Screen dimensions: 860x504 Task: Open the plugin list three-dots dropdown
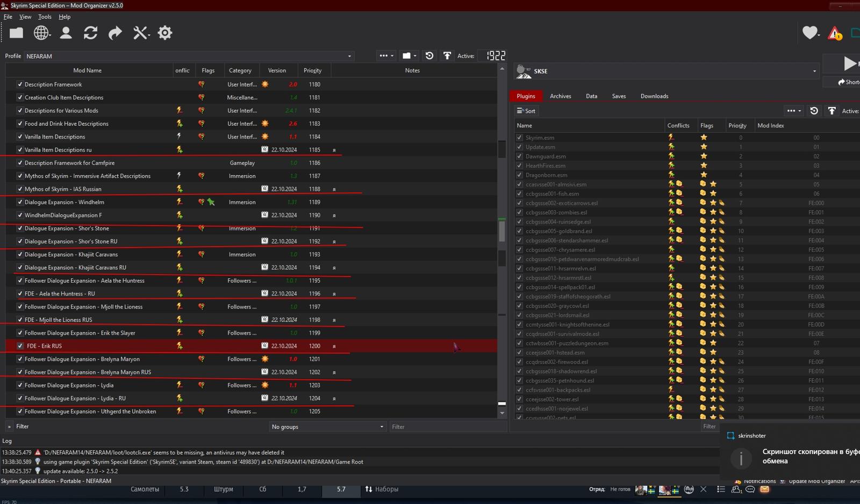coord(794,111)
